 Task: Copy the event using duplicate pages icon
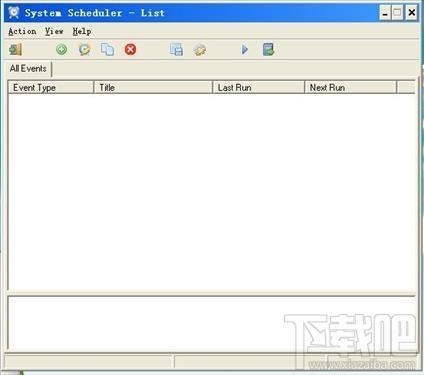107,50
